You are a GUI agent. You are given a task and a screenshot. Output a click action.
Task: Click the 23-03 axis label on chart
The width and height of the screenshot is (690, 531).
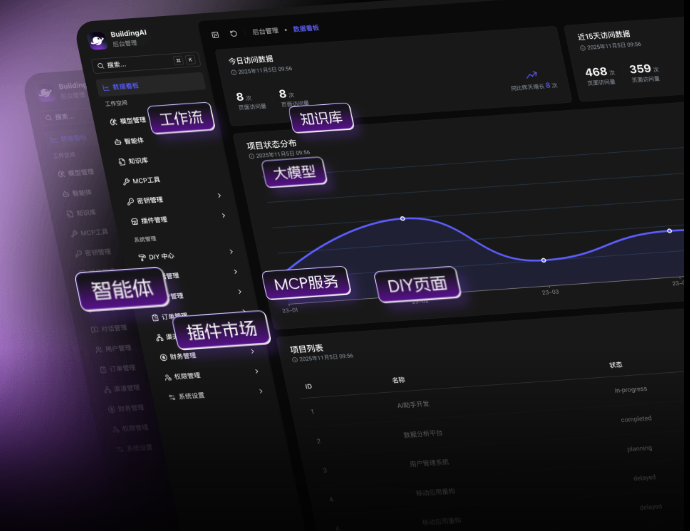(550, 292)
